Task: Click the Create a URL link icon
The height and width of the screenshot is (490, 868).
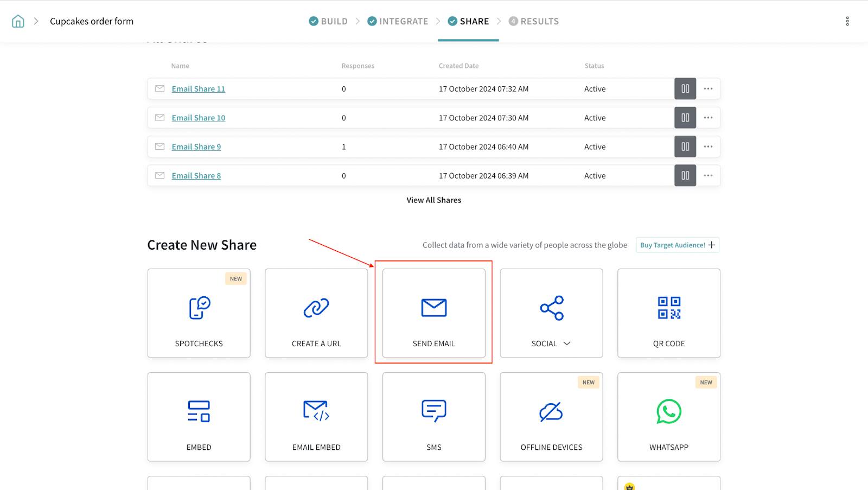Action: (x=316, y=308)
